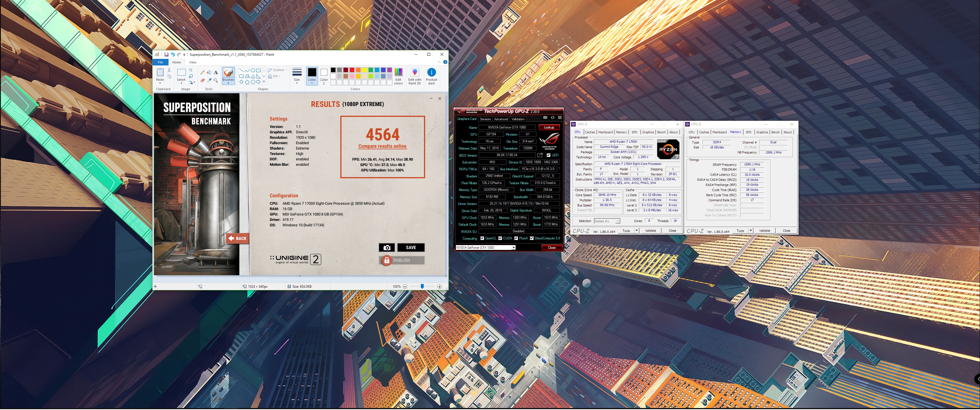The image size is (980, 410).
Task: Toggle the OpenCL checkbox
Action: 482,238
